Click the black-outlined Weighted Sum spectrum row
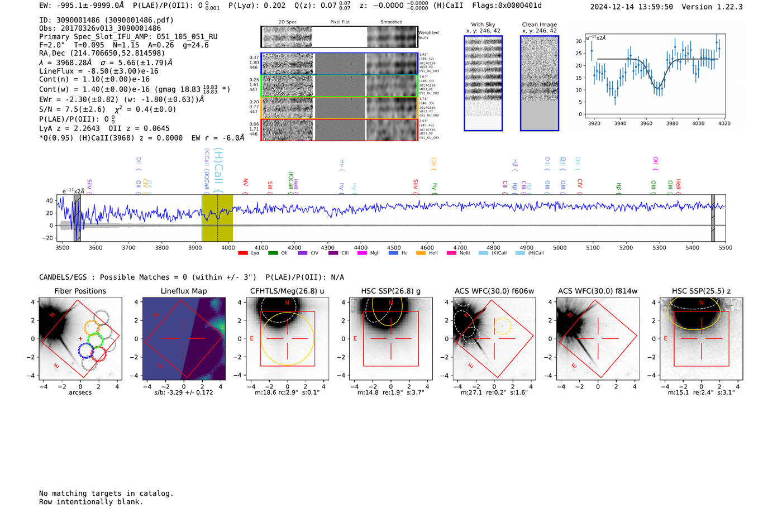Viewport: 782px width, 532px height. [340, 37]
